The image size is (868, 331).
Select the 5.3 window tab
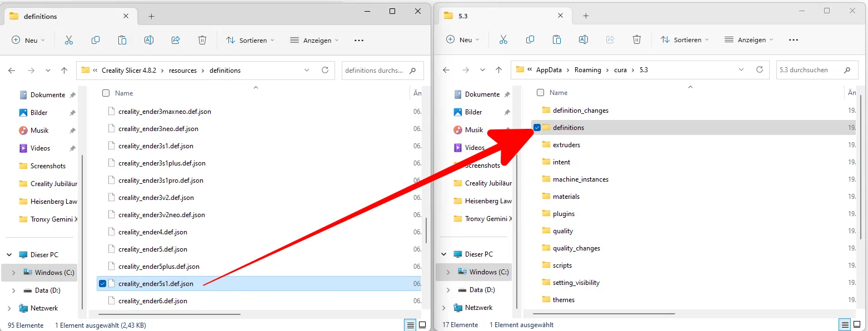pos(505,16)
